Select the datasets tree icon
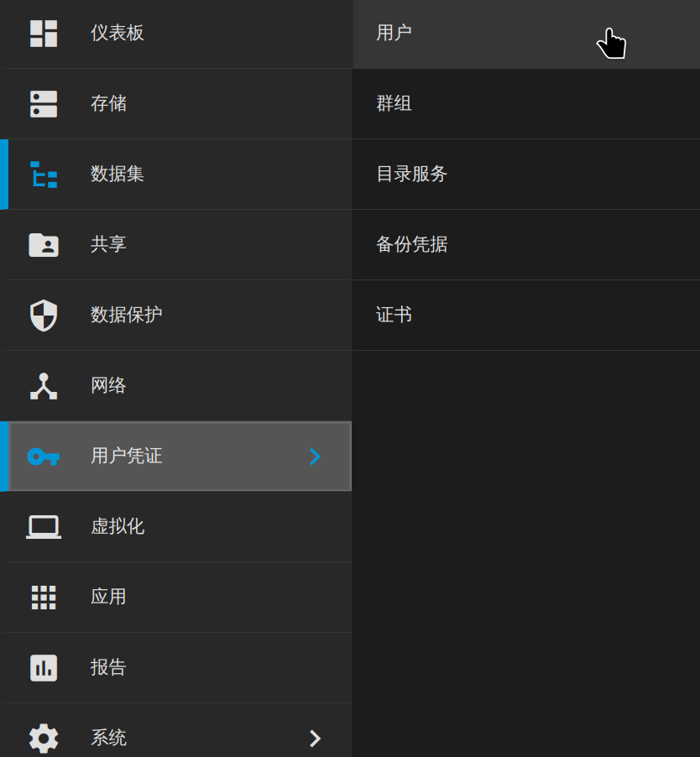 (44, 175)
